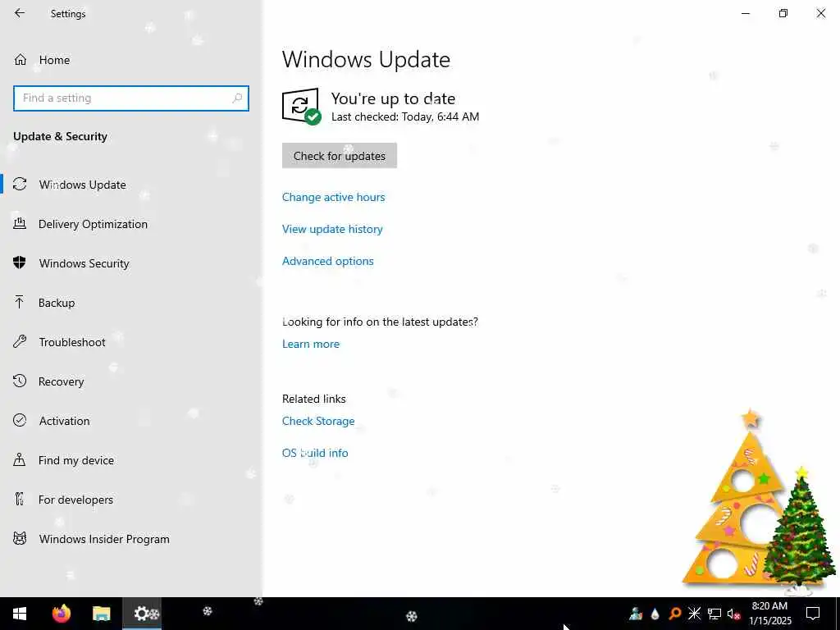This screenshot has height=630, width=840.
Task: Click the Last checked: Today, 6:44 AM text
Action: click(x=405, y=116)
